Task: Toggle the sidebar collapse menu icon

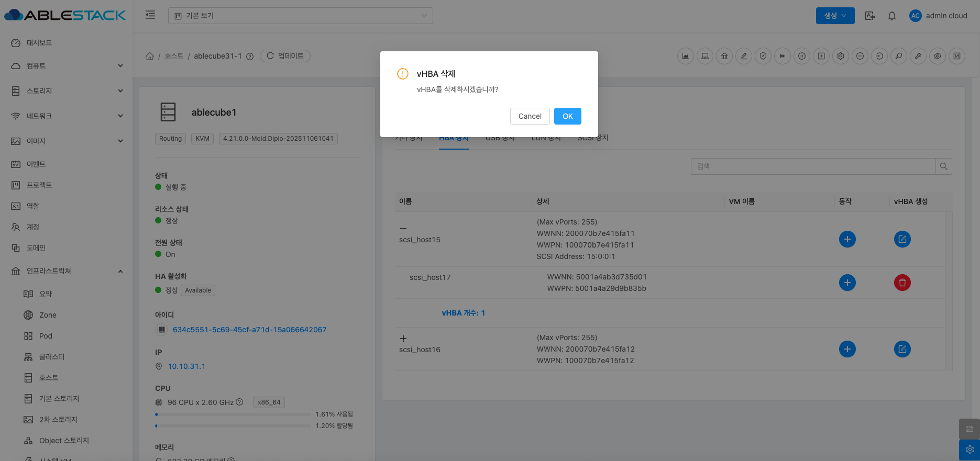Action: 150,15
